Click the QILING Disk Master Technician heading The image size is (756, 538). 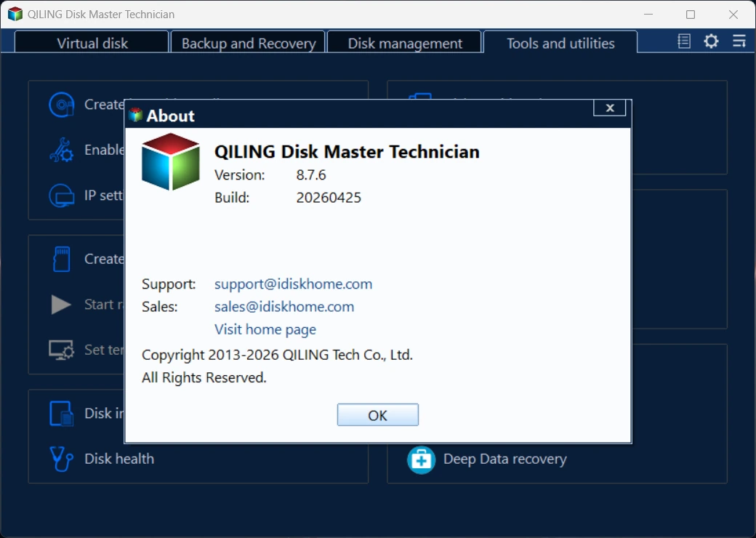pyautogui.click(x=347, y=152)
